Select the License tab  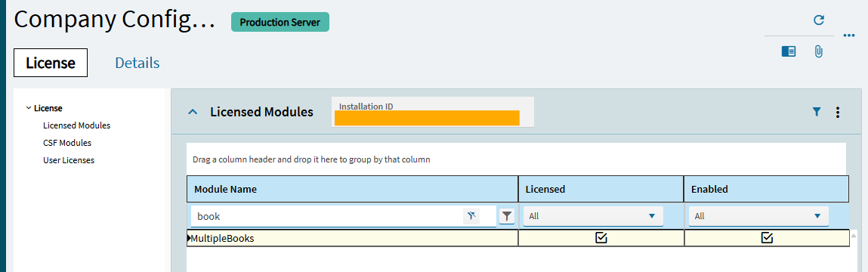click(51, 63)
